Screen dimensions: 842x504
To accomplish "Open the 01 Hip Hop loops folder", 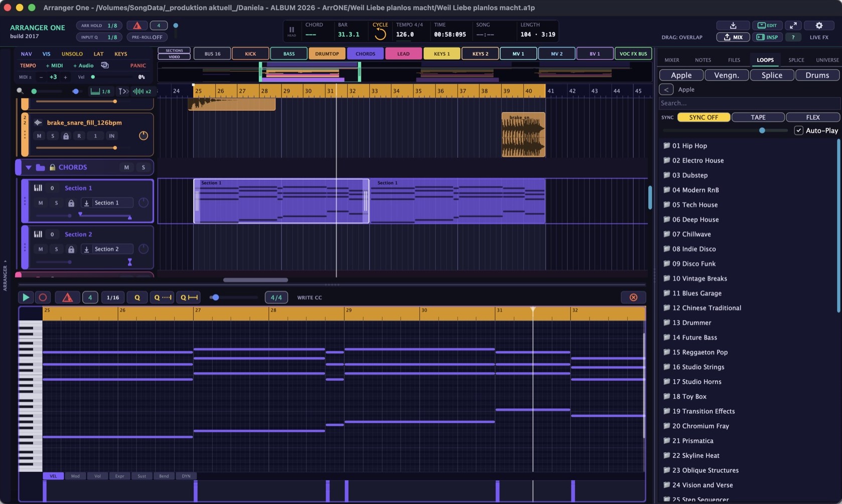I will pyautogui.click(x=689, y=146).
